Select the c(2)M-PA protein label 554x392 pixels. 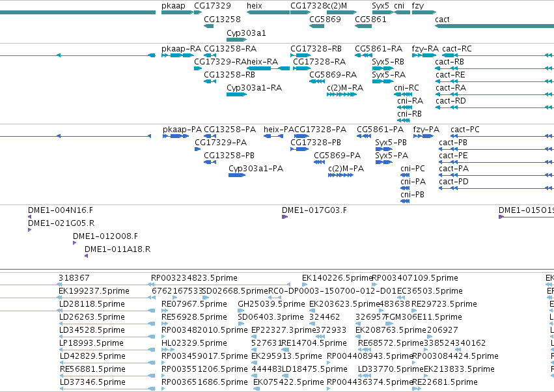(x=346, y=169)
